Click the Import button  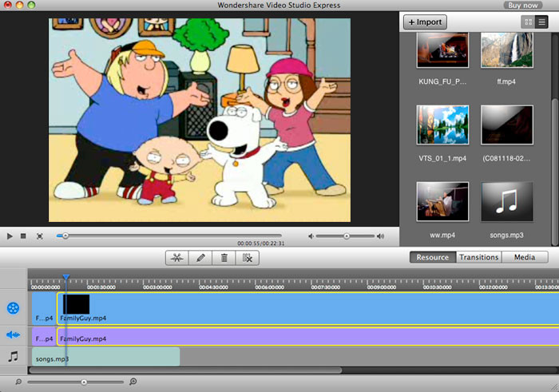(x=425, y=22)
